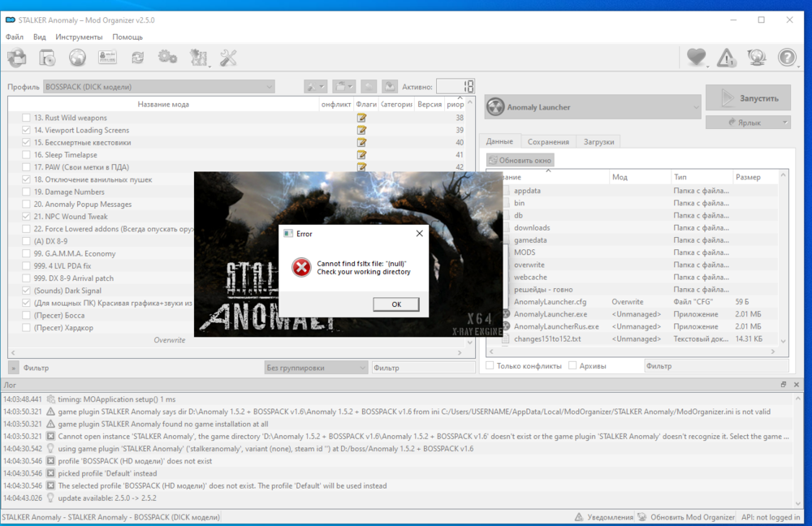
Task: Click the Обновить окно button
Action: 520,160
